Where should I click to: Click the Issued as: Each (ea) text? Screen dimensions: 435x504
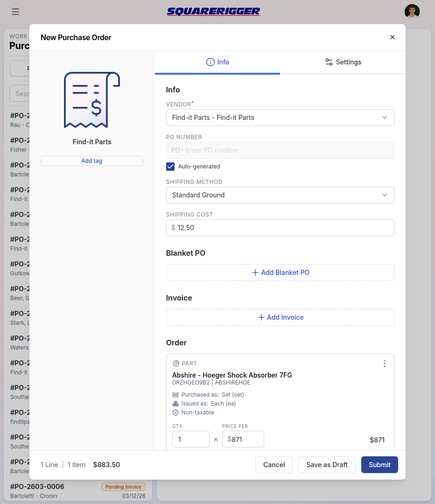point(208,404)
